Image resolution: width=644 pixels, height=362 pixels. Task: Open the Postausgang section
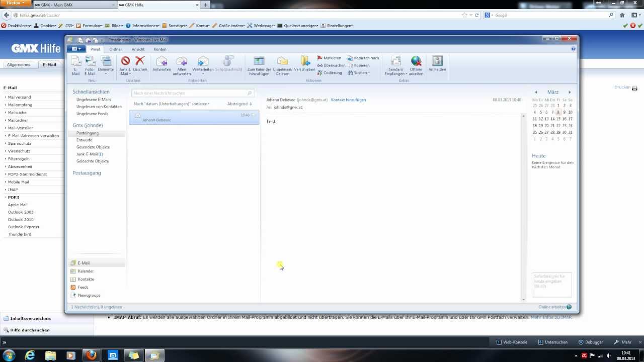[x=87, y=173]
